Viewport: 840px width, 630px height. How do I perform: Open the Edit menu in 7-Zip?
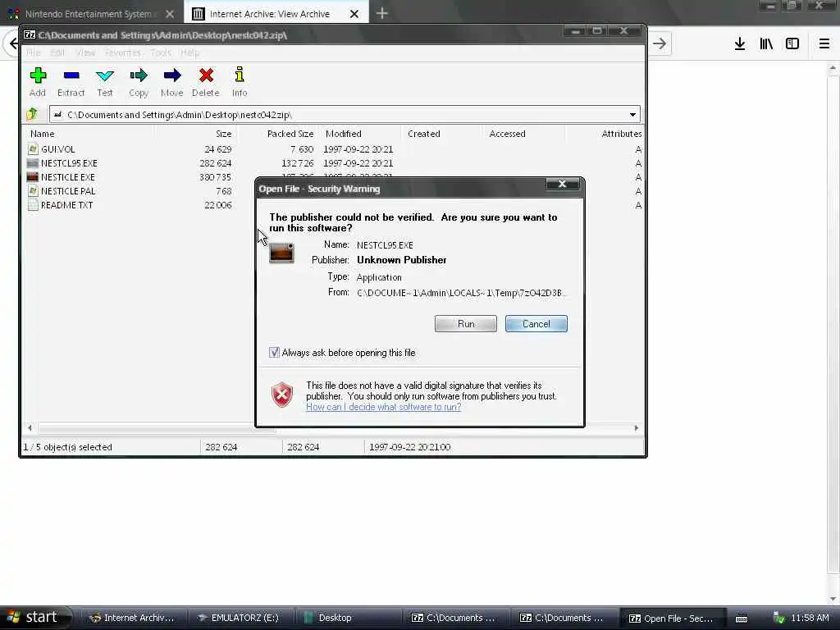click(x=57, y=52)
